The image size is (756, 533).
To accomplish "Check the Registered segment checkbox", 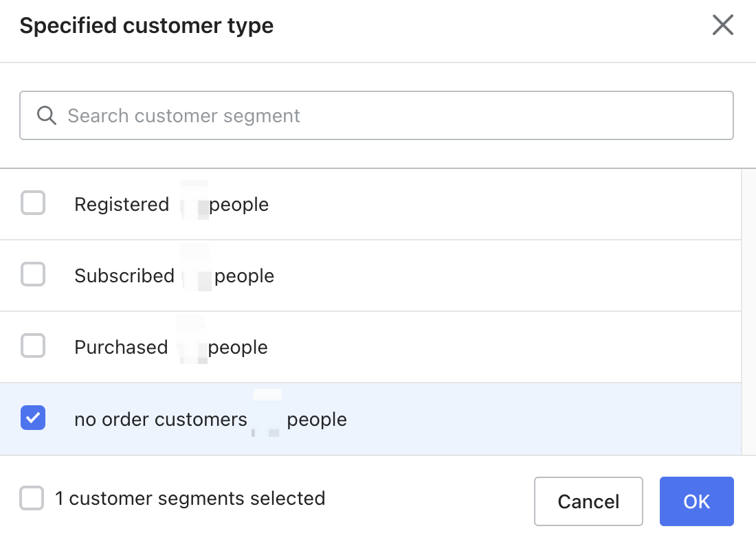I will (33, 203).
